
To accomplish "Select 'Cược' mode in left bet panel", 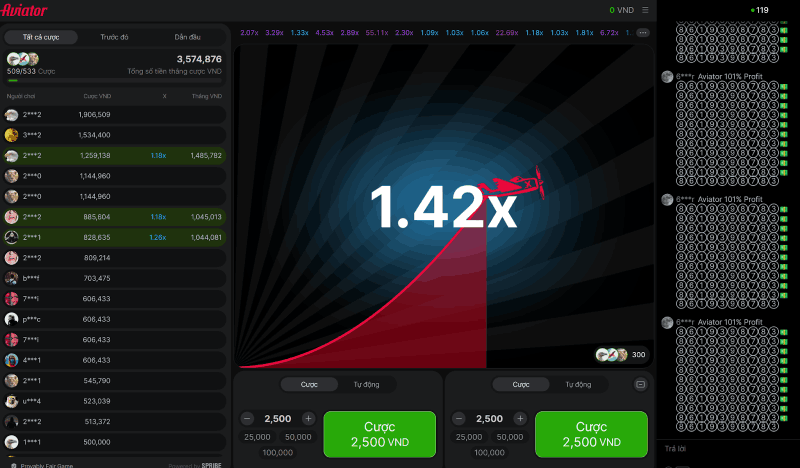I will click(309, 384).
